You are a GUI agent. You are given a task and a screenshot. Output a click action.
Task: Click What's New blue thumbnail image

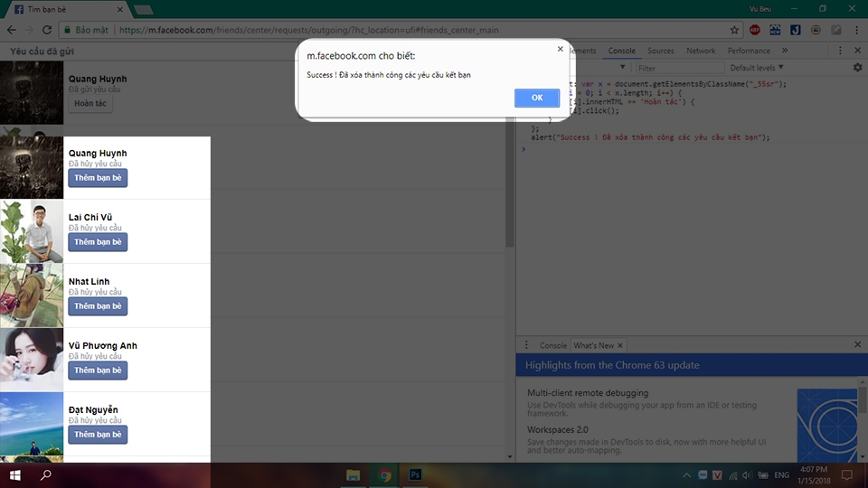click(x=827, y=425)
